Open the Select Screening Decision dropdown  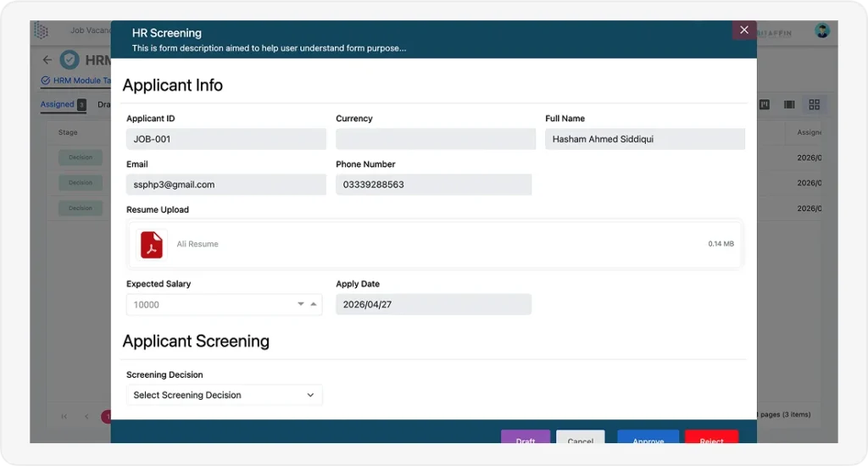(x=224, y=395)
